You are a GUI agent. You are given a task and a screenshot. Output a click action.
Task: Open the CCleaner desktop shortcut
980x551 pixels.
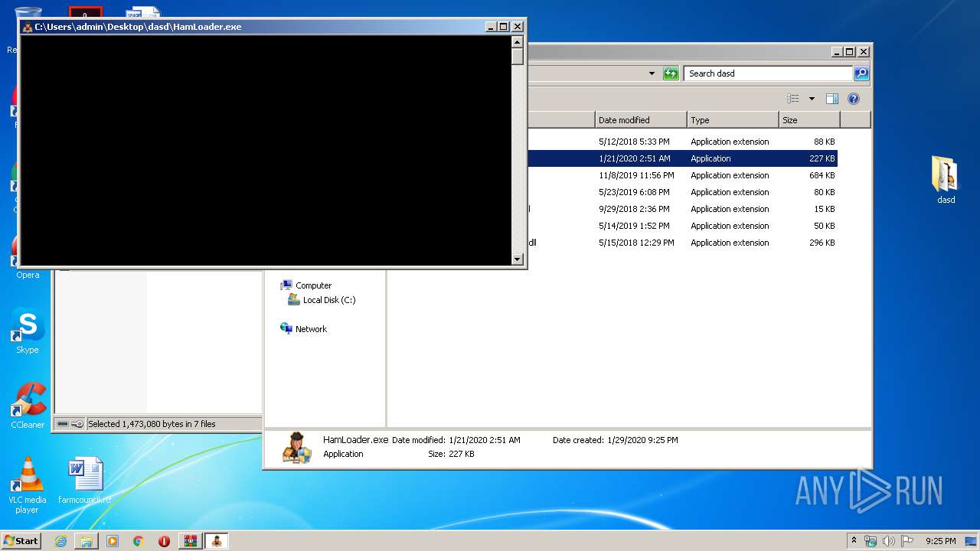pyautogui.click(x=28, y=406)
